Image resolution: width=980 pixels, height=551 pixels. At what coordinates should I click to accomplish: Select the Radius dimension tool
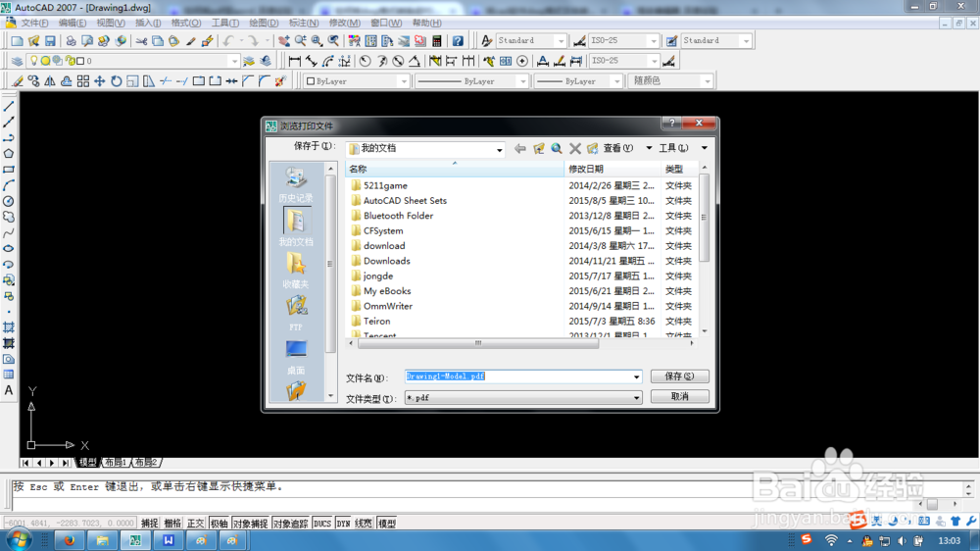pos(365,61)
